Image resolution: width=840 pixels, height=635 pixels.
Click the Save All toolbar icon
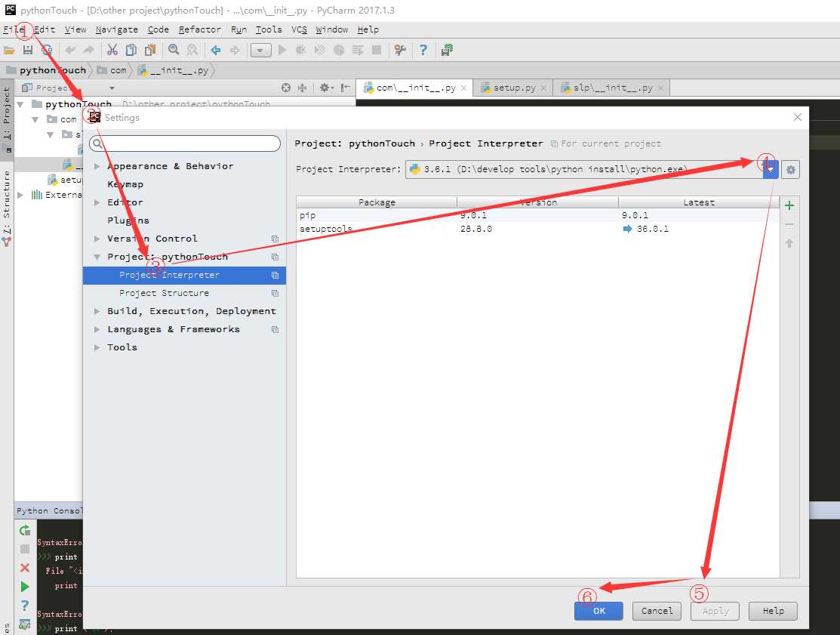pos(28,51)
